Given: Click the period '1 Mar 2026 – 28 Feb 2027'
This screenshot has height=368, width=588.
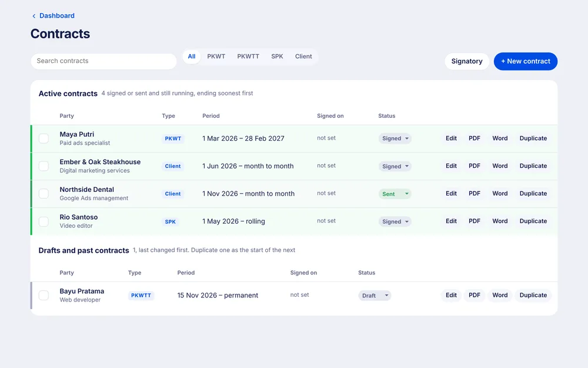Looking at the screenshot, I should pos(243,138).
